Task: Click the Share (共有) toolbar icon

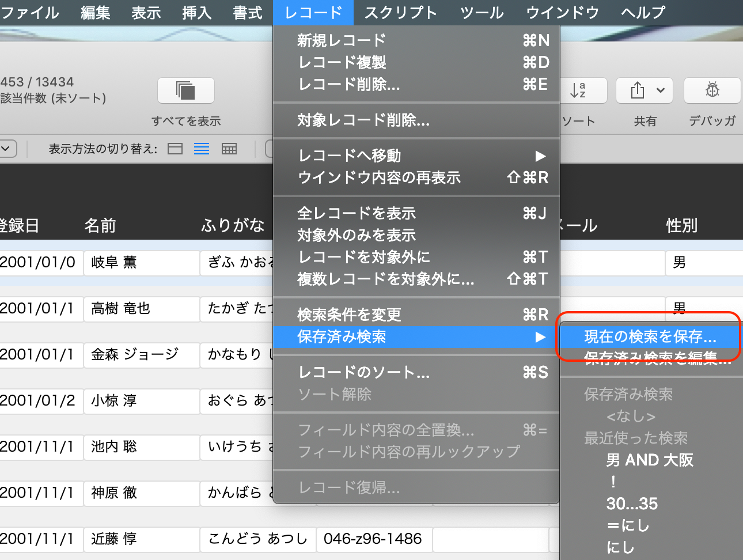Action: click(645, 90)
